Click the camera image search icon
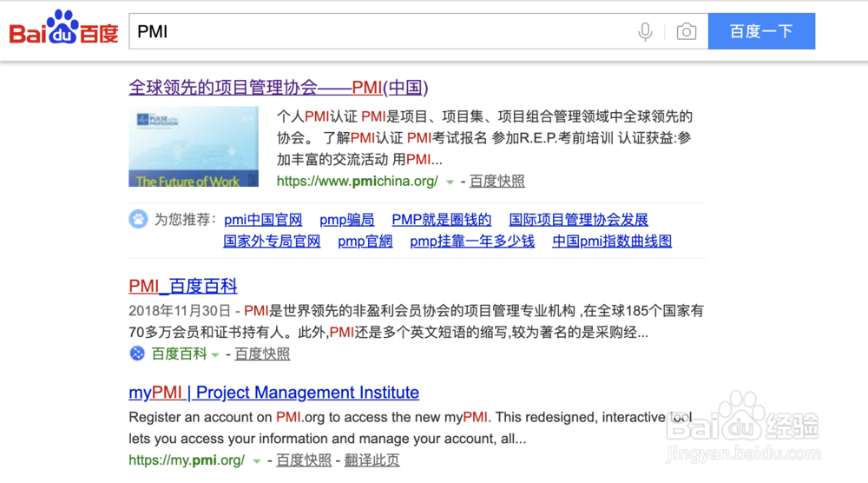This screenshot has height=483, width=868. click(x=687, y=31)
